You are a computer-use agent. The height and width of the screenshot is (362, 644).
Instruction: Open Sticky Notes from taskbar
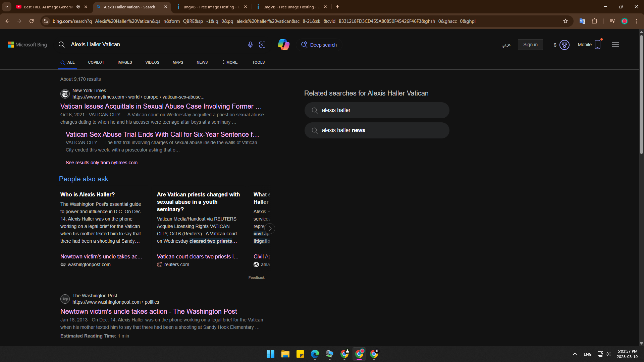[x=300, y=354]
